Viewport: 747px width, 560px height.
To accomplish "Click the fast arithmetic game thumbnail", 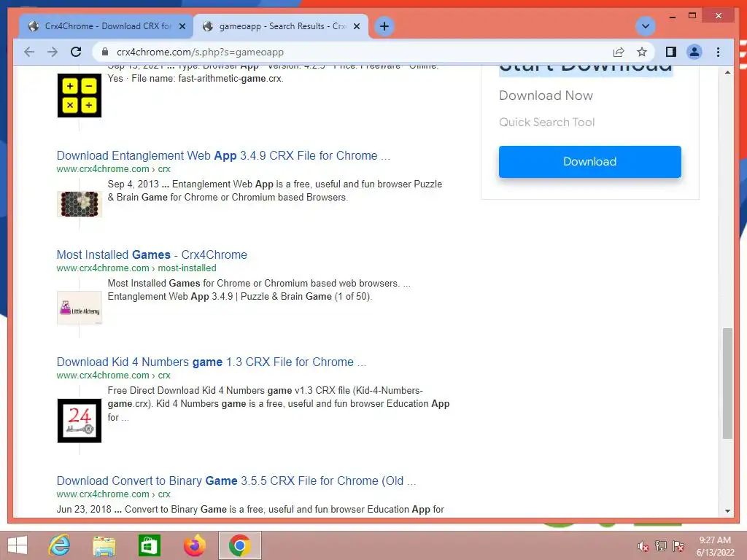I will (x=80, y=96).
